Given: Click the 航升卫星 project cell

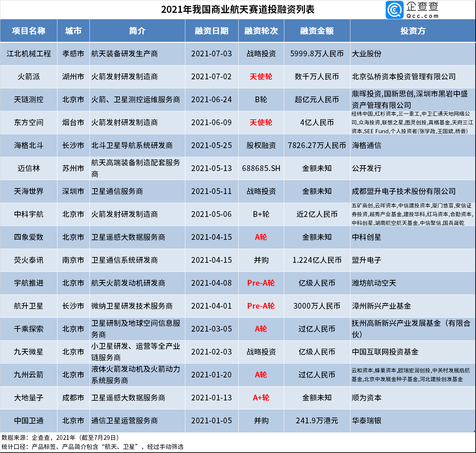Looking at the screenshot, I should [x=29, y=306].
